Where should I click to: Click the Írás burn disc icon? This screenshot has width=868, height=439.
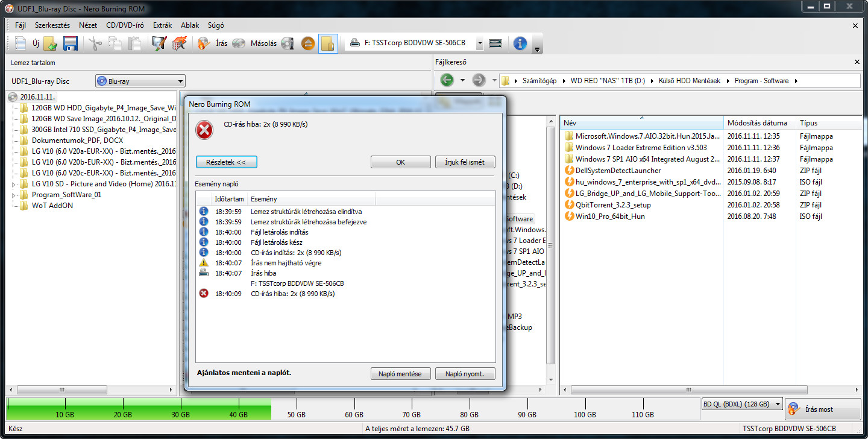tap(204, 43)
